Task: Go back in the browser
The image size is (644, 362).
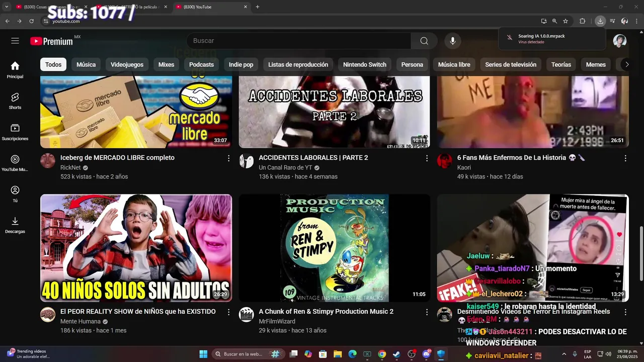Action: coord(7,21)
